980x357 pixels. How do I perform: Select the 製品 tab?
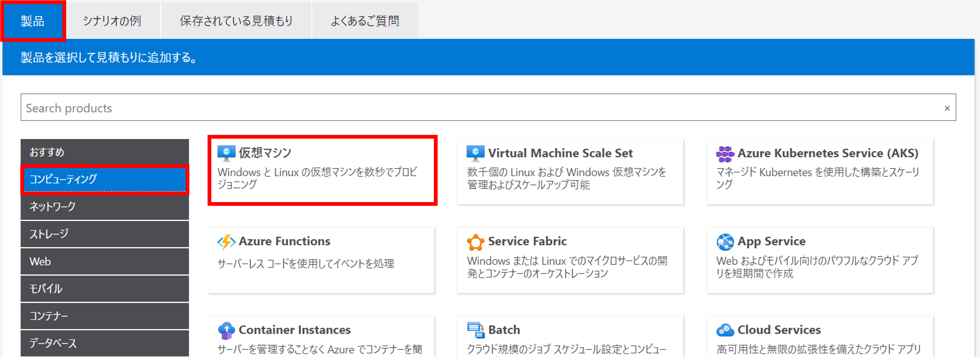[33, 21]
